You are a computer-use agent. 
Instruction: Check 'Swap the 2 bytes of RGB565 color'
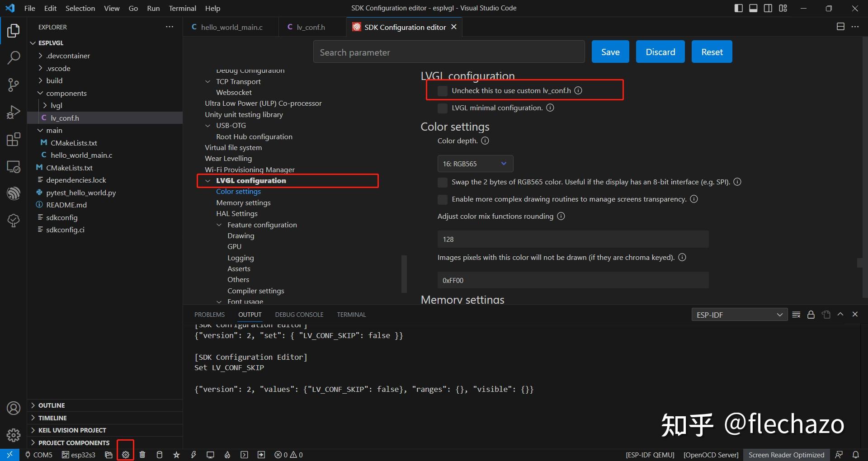[443, 182]
